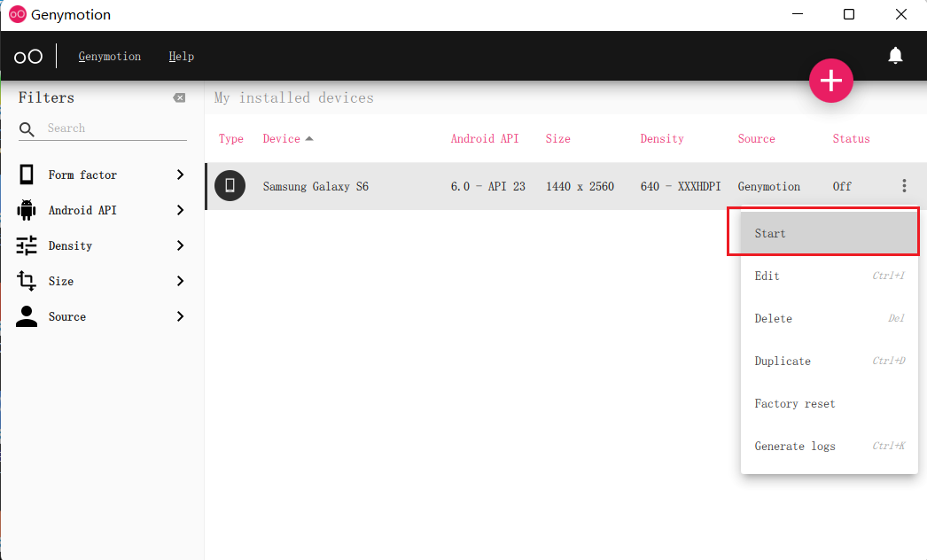927x560 pixels.
Task: Click the Density sliders icon
Action: pyautogui.click(x=27, y=245)
